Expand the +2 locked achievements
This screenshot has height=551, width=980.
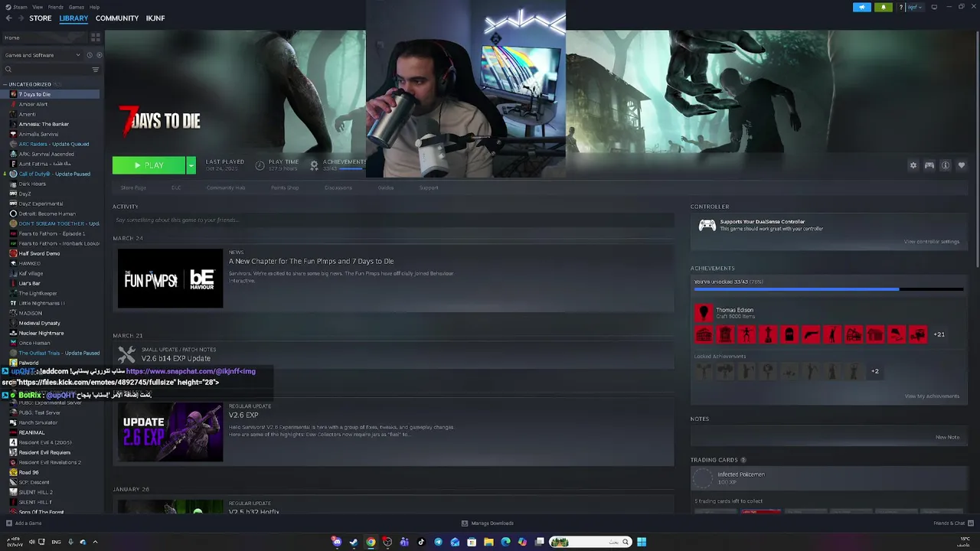pyautogui.click(x=875, y=371)
